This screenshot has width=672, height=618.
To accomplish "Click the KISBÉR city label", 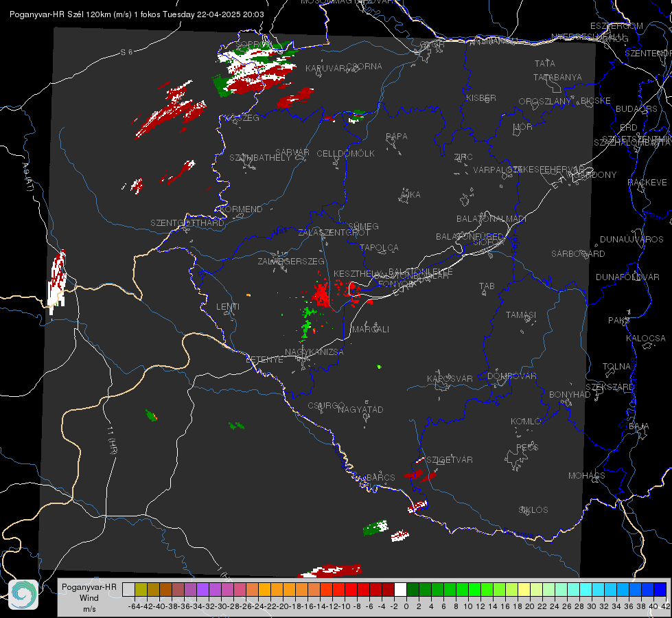I will point(481,98).
